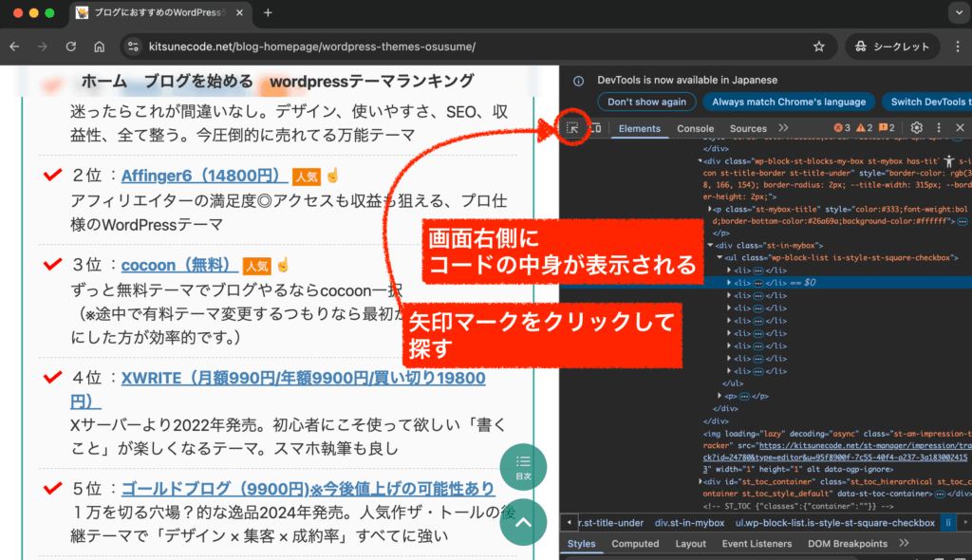View site information icon in address bar
Viewport: 972px width, 560px height.
[133, 47]
